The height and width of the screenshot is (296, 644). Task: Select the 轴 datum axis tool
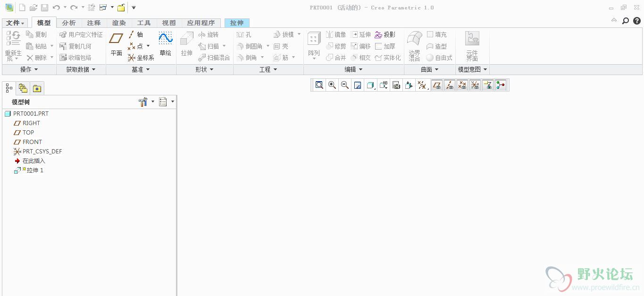pyautogui.click(x=136, y=34)
